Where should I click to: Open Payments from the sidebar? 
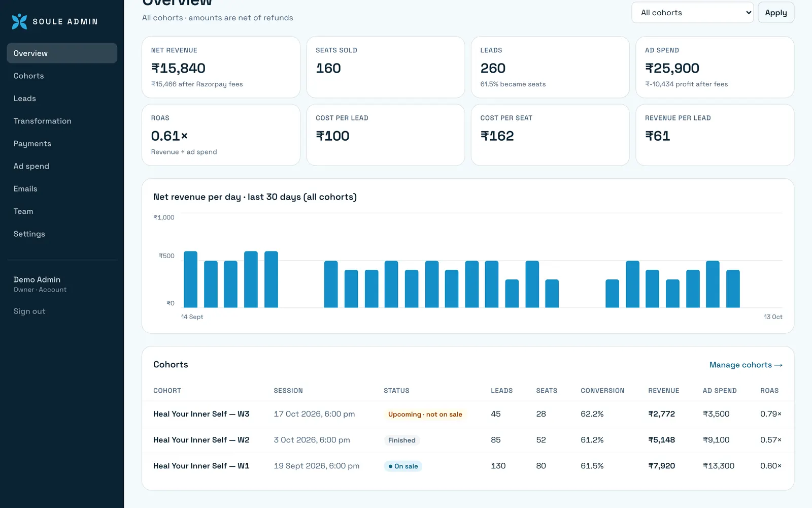tap(62, 144)
